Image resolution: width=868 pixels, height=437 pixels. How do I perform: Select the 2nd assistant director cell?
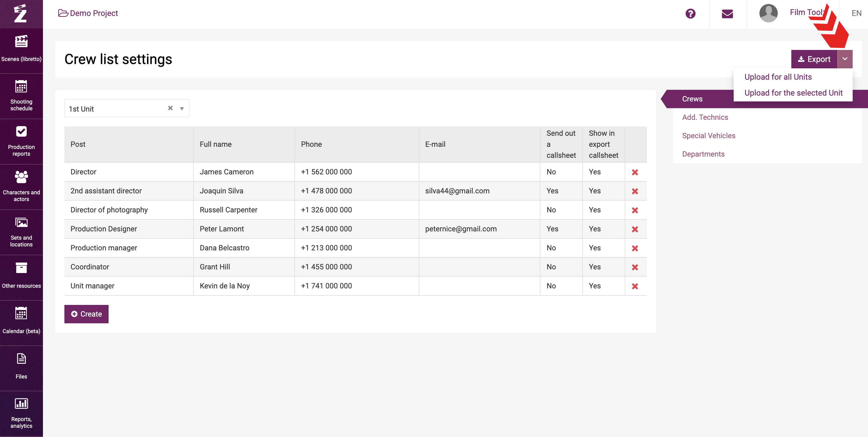(129, 191)
